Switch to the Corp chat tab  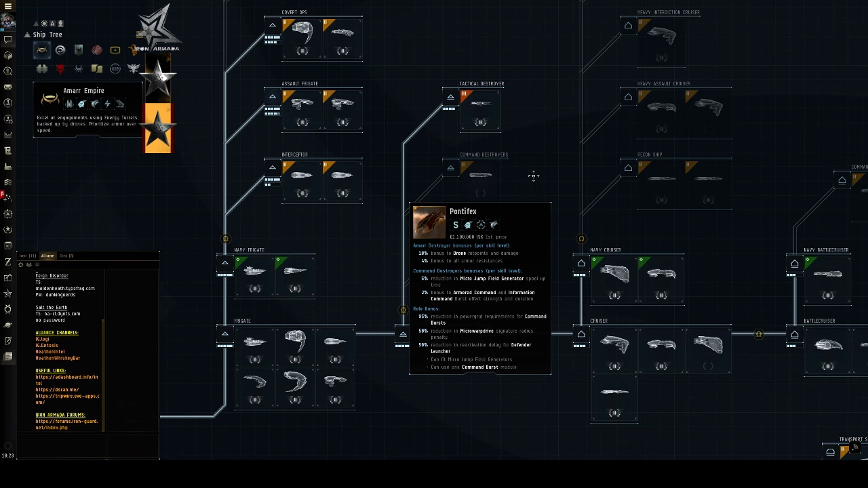click(x=66, y=256)
